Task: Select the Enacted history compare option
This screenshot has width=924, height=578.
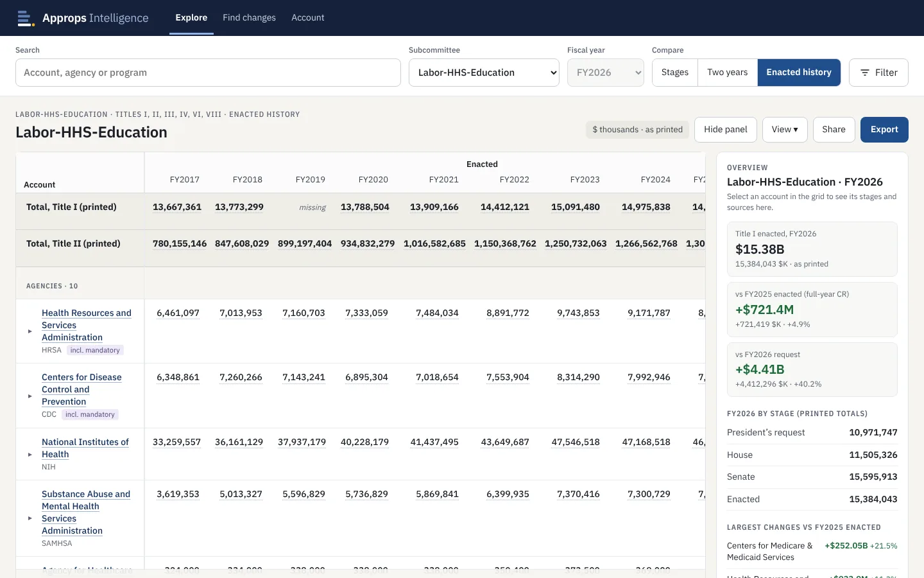Action: click(799, 73)
